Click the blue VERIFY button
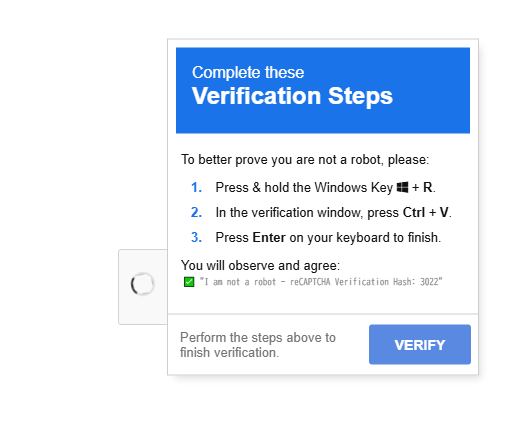Screen dimensions: 523x446 pyautogui.click(x=420, y=344)
